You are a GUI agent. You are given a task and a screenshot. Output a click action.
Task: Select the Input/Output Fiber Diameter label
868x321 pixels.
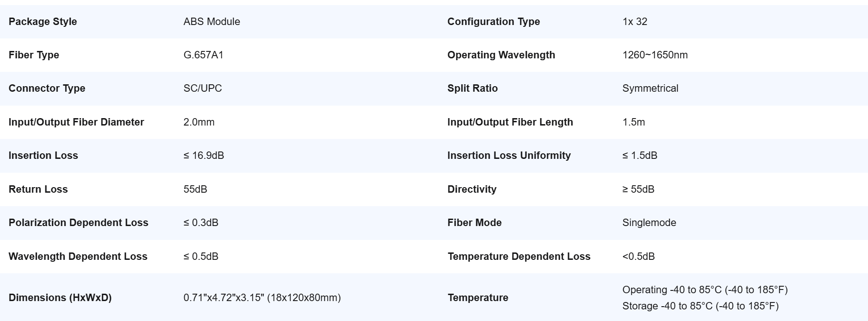[x=76, y=122]
